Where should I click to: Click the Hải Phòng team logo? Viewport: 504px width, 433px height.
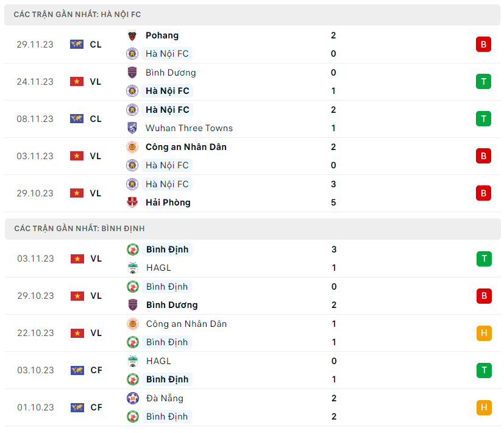[132, 202]
